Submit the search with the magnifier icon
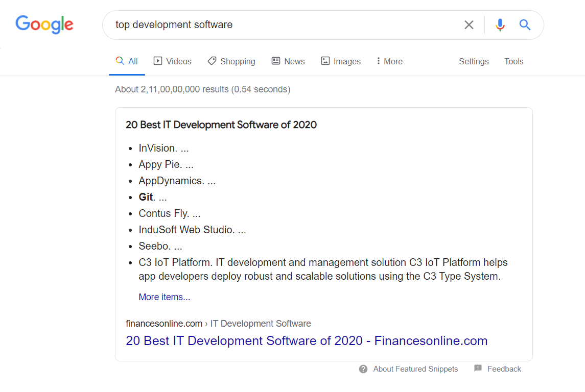The image size is (585, 392). coord(525,25)
